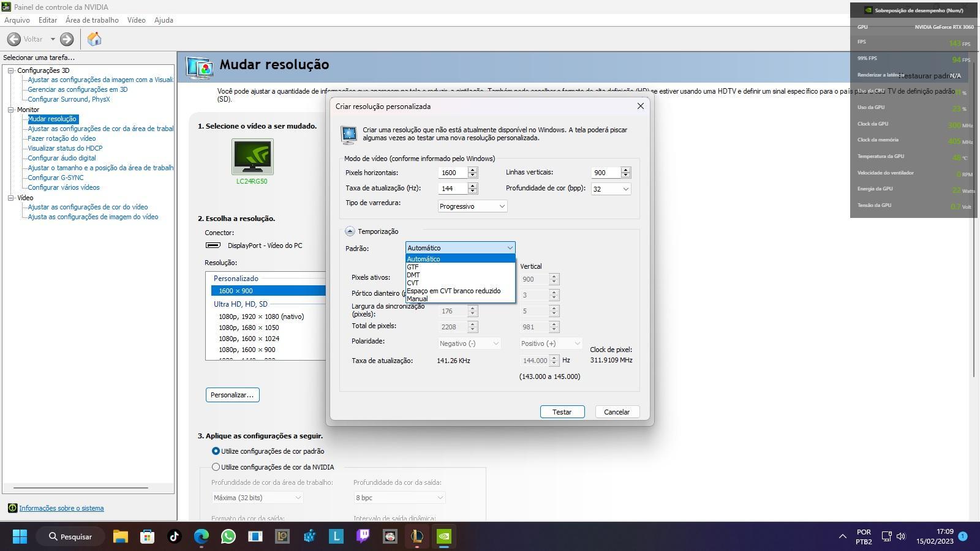This screenshot has height=551, width=980.
Task: Show hidden system tray icons chevron
Action: 843,537
